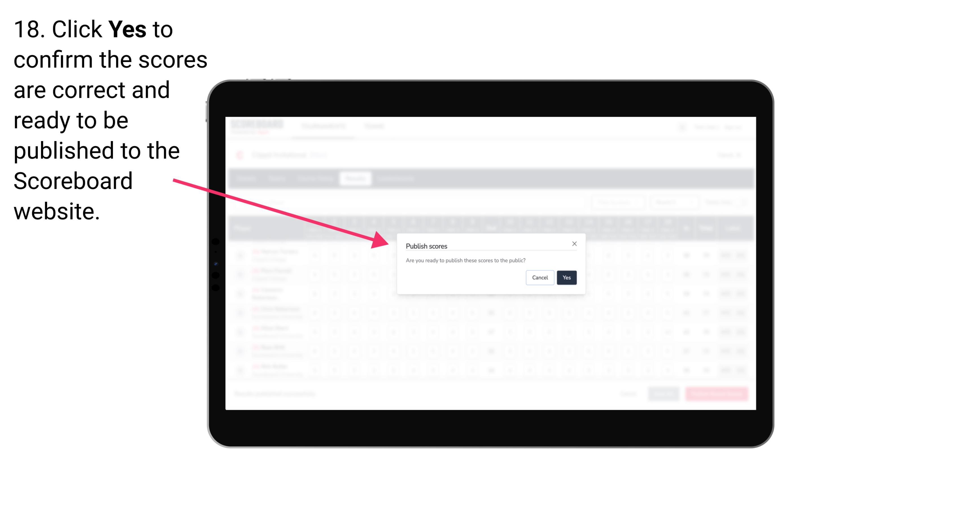This screenshot has height=527, width=980.
Task: Close the Publish scores dialog
Action: click(573, 244)
